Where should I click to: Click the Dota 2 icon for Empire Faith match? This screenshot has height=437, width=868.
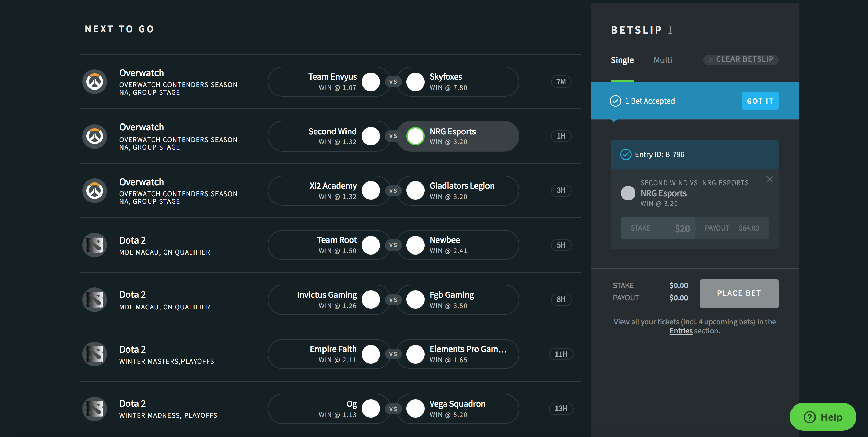(95, 354)
